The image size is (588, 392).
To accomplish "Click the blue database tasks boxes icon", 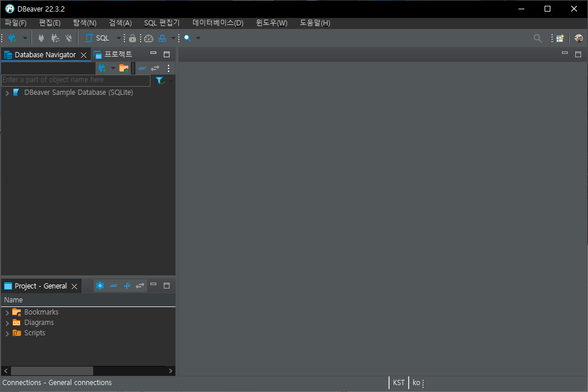I will [163, 38].
